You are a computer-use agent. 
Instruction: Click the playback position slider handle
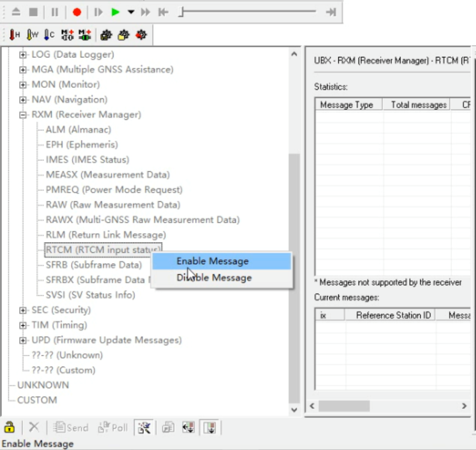click(181, 12)
